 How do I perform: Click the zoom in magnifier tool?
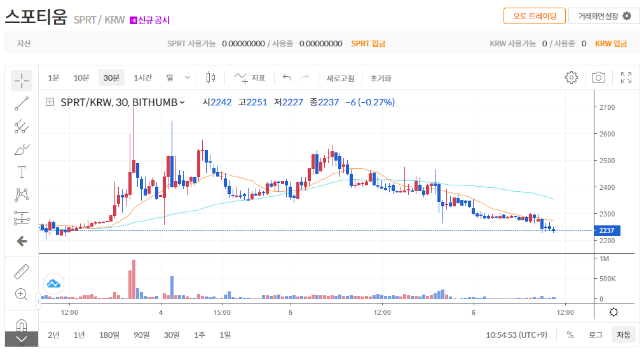[x=22, y=294]
